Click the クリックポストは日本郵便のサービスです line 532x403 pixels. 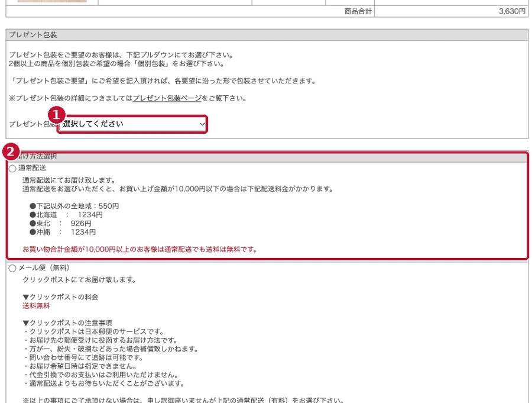pyautogui.click(x=93, y=331)
